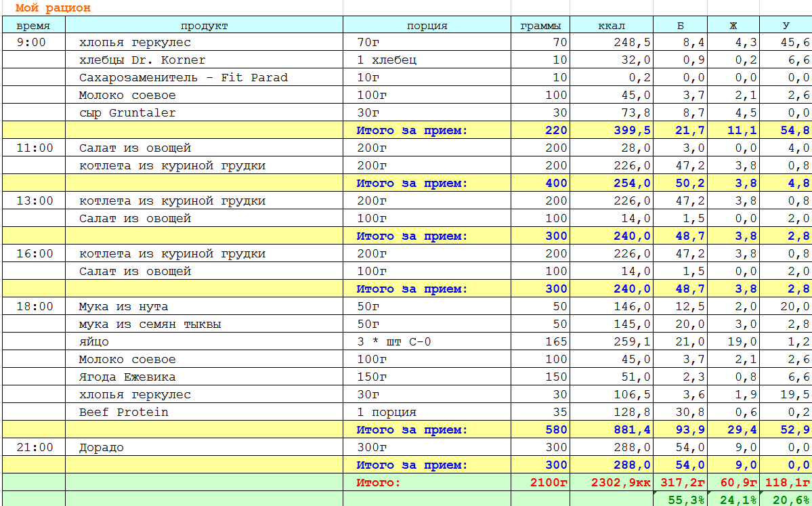Click the "граммы" header cell
812x506 pixels.
540,26
